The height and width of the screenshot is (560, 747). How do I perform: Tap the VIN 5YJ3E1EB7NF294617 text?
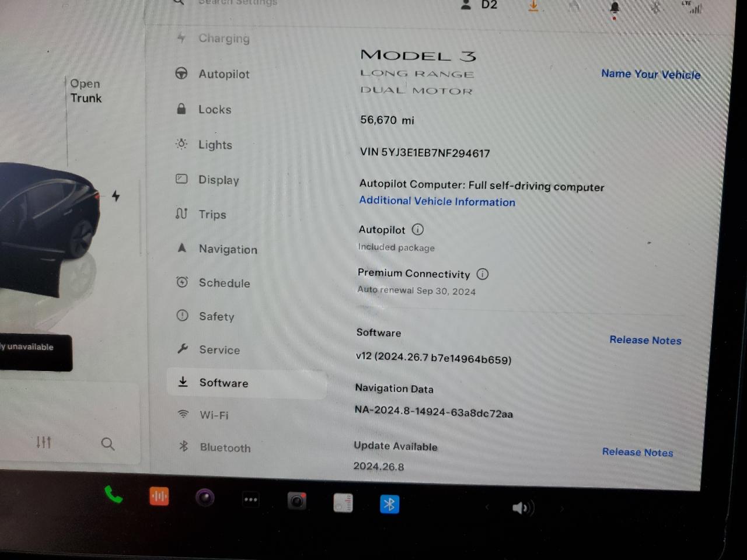point(425,153)
